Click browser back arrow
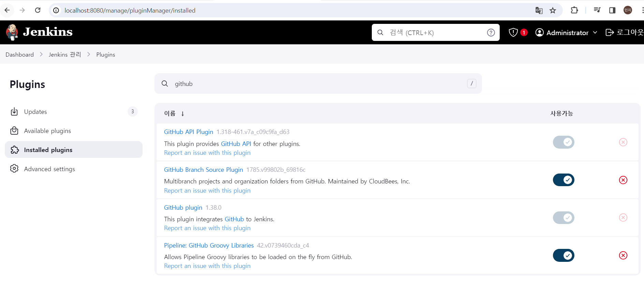 pos(7,10)
